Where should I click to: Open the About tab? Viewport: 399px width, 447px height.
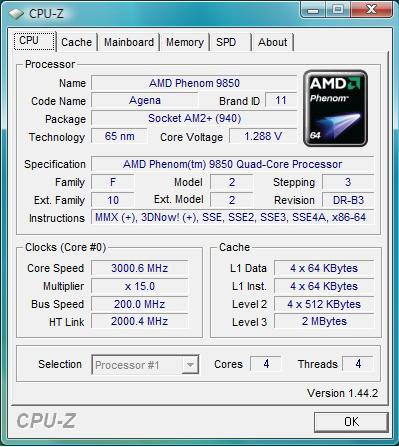(x=272, y=42)
